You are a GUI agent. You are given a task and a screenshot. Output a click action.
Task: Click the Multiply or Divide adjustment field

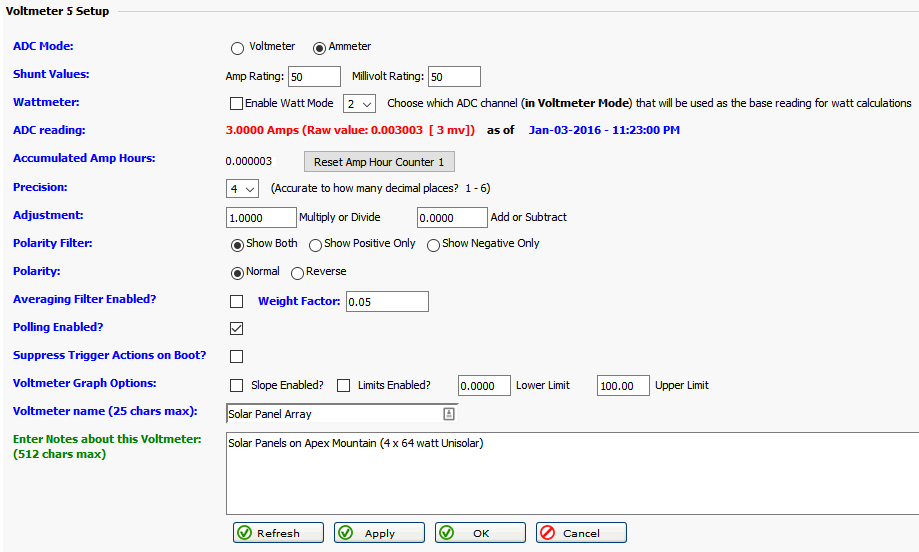(262, 217)
